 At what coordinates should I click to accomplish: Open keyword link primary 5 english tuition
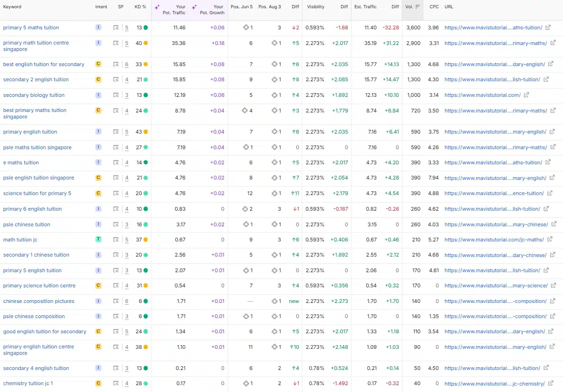point(32,270)
